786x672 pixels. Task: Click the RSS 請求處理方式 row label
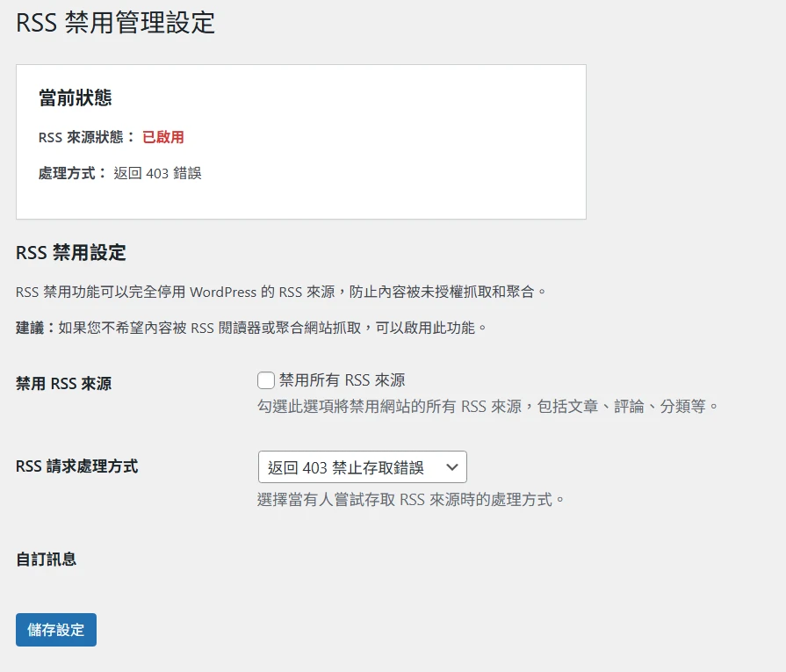pyautogui.click(x=76, y=466)
